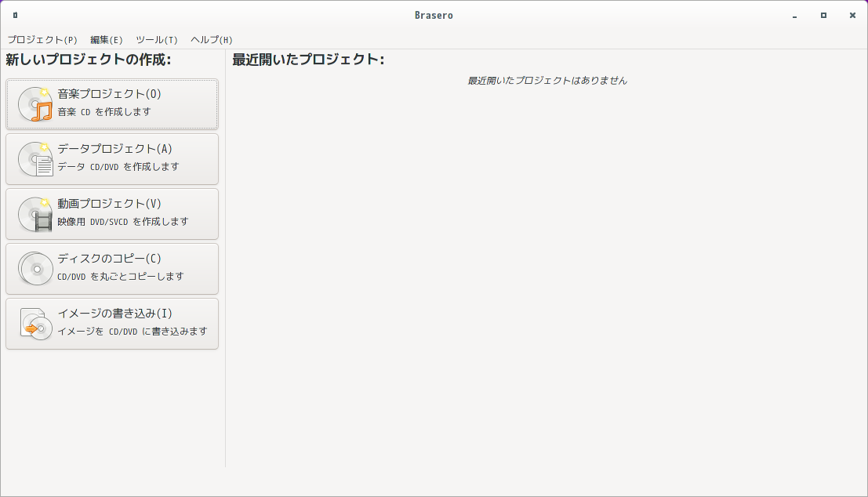
Task: Click the Brasero window icon in title bar
Action: 15,15
